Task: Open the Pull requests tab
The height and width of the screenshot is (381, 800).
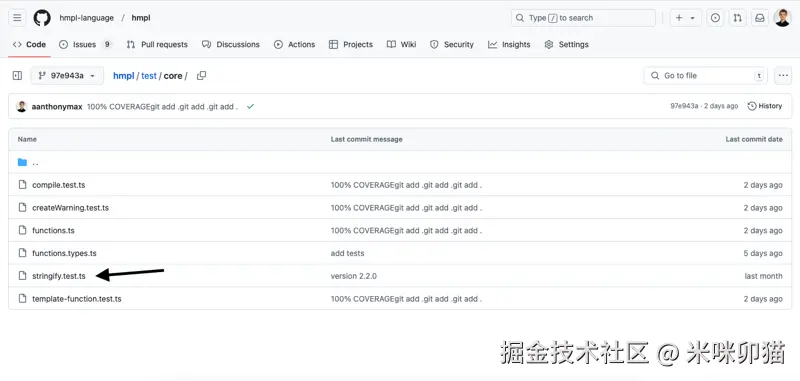Action: [157, 44]
